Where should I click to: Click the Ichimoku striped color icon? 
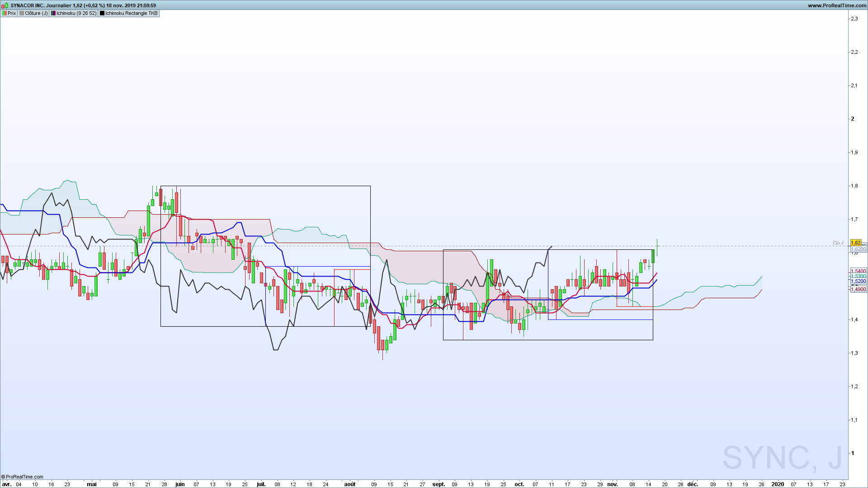tap(53, 13)
